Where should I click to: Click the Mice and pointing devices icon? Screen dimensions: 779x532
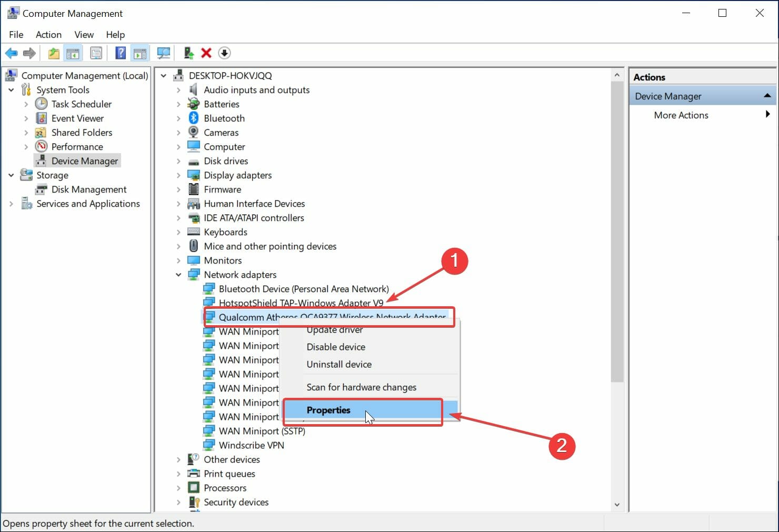194,246
